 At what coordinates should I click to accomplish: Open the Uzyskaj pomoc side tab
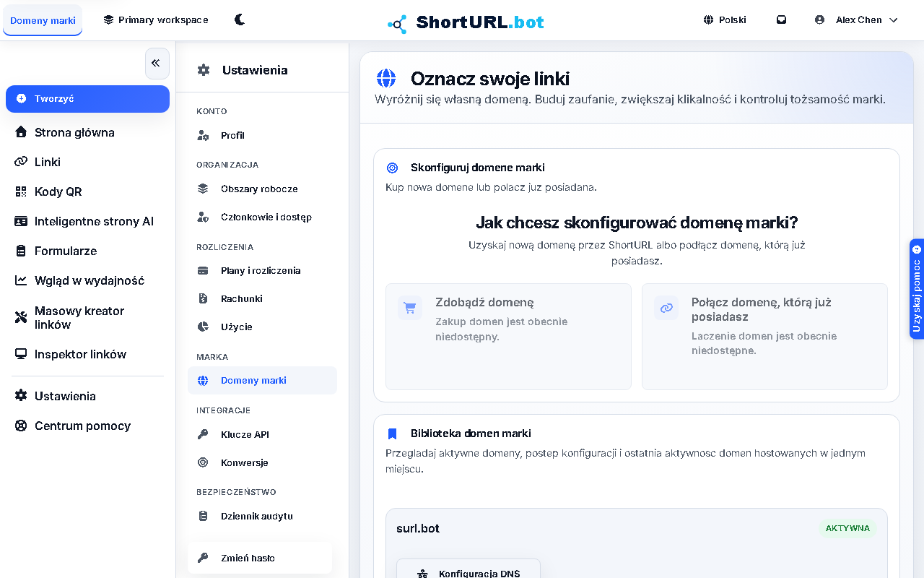[x=917, y=289]
